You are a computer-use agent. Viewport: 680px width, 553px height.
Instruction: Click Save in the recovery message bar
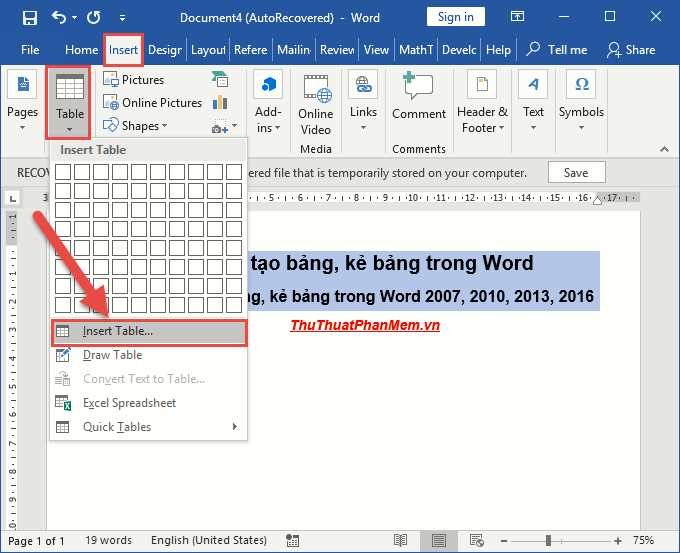(x=576, y=173)
